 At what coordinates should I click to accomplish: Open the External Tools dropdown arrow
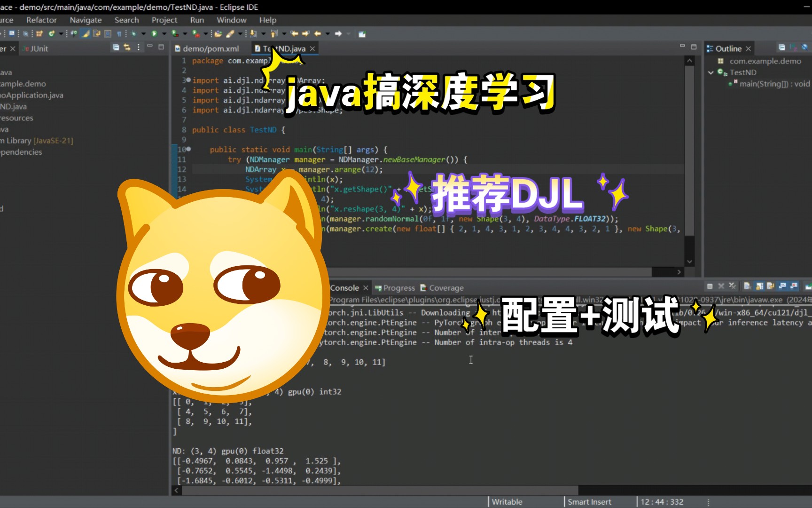(205, 33)
